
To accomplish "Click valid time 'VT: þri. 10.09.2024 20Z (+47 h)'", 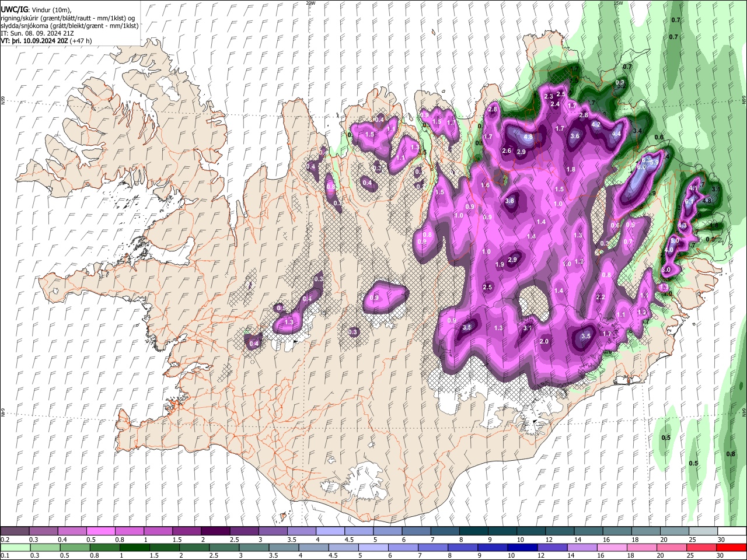I will (47, 41).
